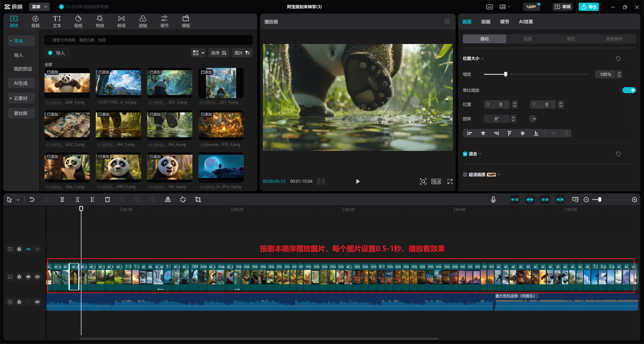Align layer to top with alignment icon
Screen dimensions: 644x344
(509, 133)
